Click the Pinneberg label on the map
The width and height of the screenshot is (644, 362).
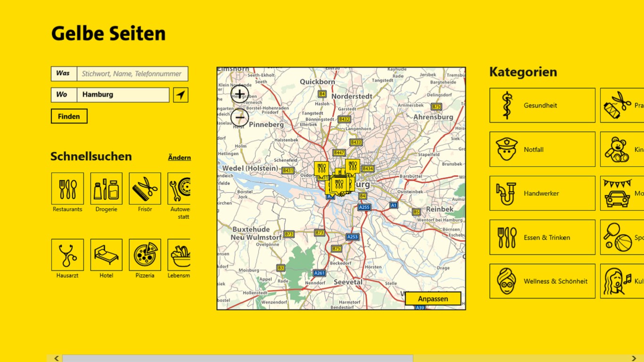coord(266,124)
